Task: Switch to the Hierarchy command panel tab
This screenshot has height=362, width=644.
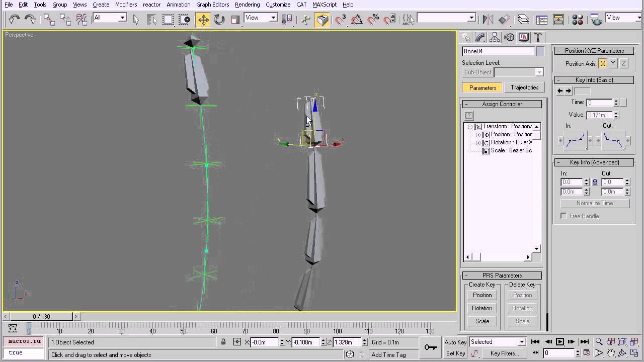Action: click(495, 38)
